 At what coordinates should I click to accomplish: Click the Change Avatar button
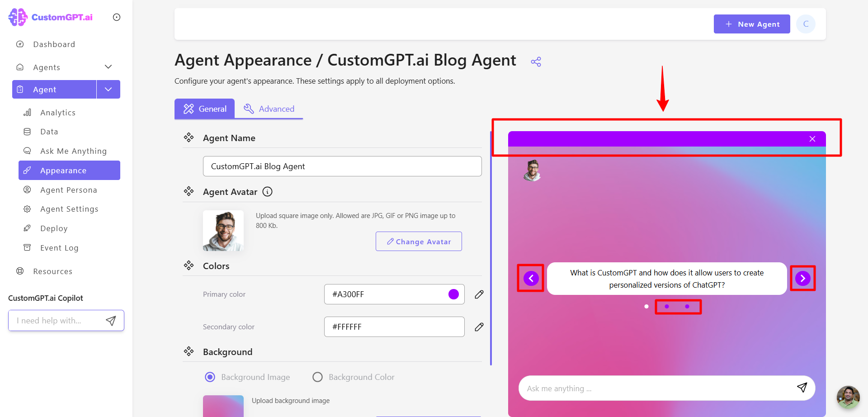[x=419, y=242]
